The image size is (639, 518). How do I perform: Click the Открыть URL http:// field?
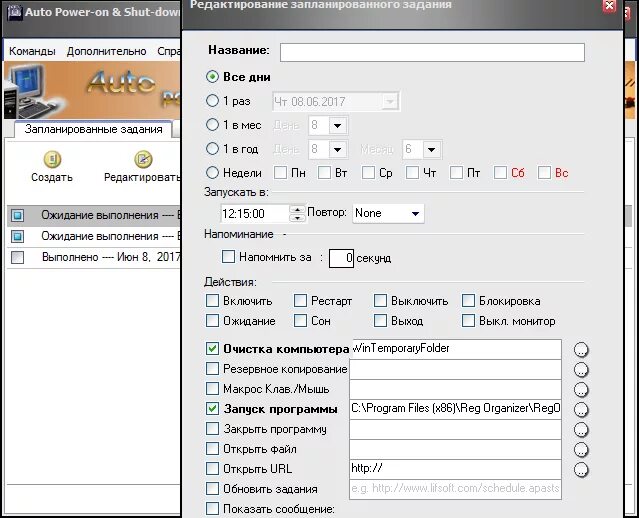(x=455, y=469)
